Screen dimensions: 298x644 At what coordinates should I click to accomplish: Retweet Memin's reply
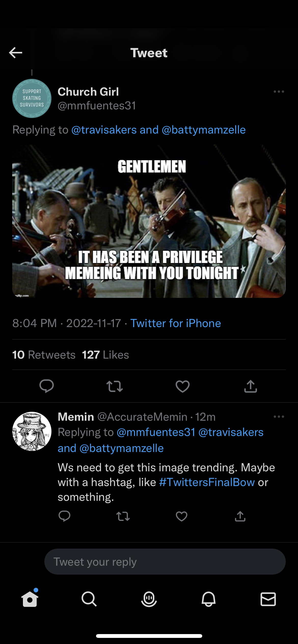click(x=123, y=516)
